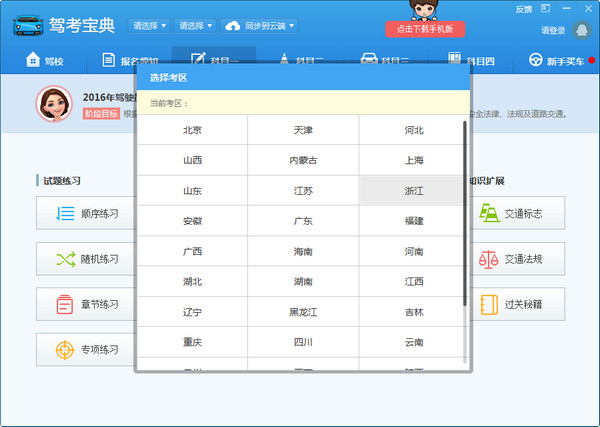The width and height of the screenshot is (600, 427).
Task: Expand the first 请选择 dropdown
Action: click(x=149, y=26)
